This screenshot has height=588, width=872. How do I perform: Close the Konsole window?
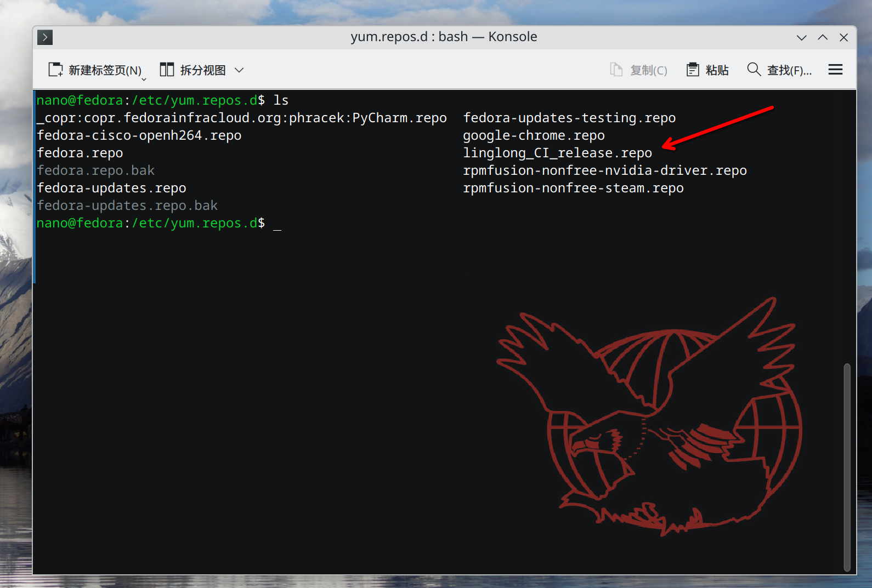843,37
